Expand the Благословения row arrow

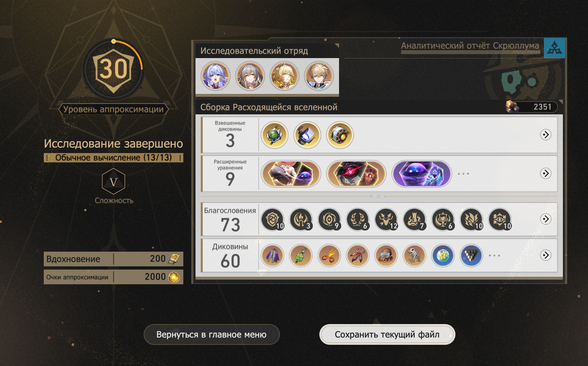pyautogui.click(x=546, y=219)
